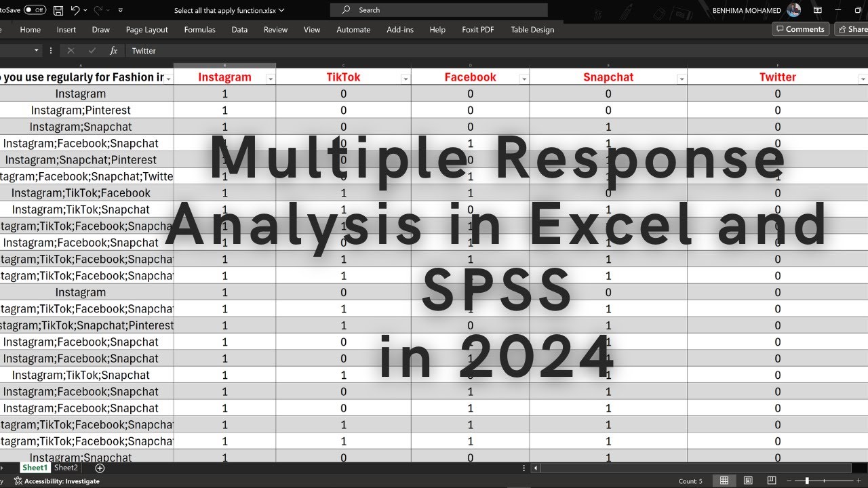Screen dimensions: 868x488
Task: Click the Share button
Action: pyautogui.click(x=852, y=29)
